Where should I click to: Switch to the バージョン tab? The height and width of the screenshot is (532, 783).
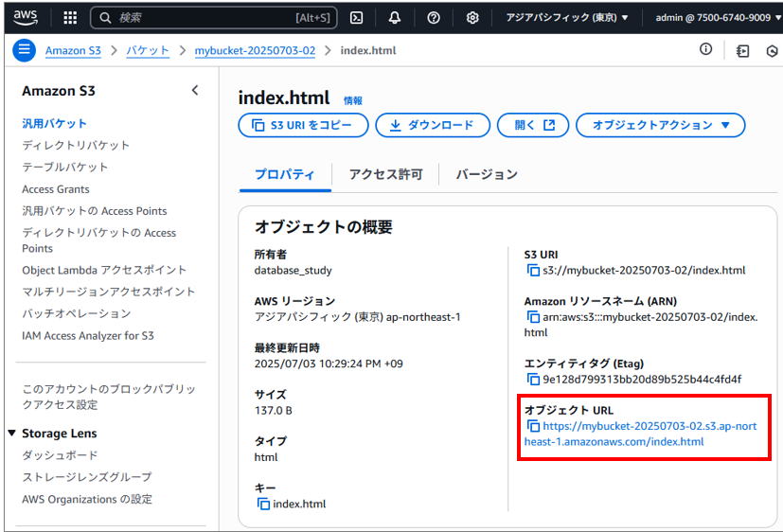487,174
